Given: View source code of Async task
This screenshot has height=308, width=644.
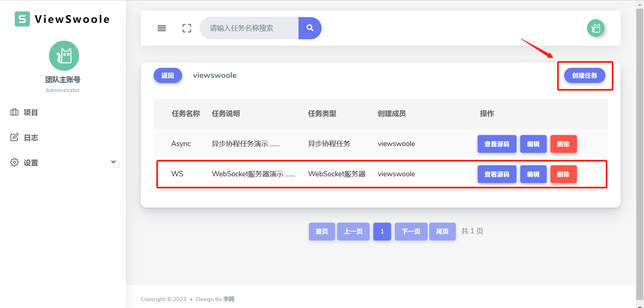Looking at the screenshot, I should coord(497,144).
